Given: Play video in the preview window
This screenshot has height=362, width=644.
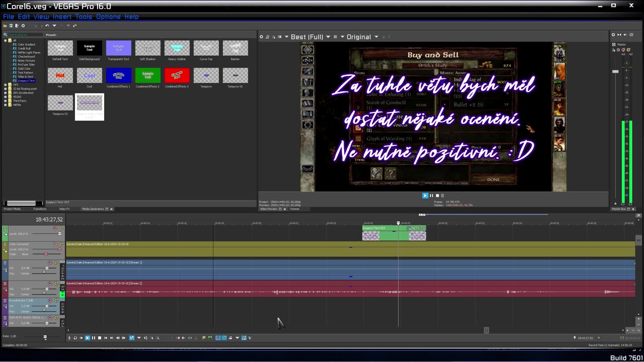Looking at the screenshot, I should (x=425, y=196).
